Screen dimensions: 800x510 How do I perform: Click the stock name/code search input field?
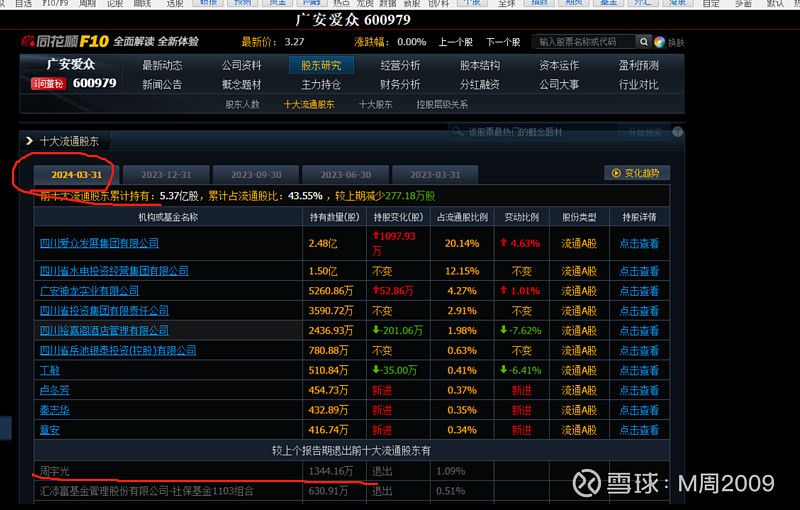[x=589, y=42]
